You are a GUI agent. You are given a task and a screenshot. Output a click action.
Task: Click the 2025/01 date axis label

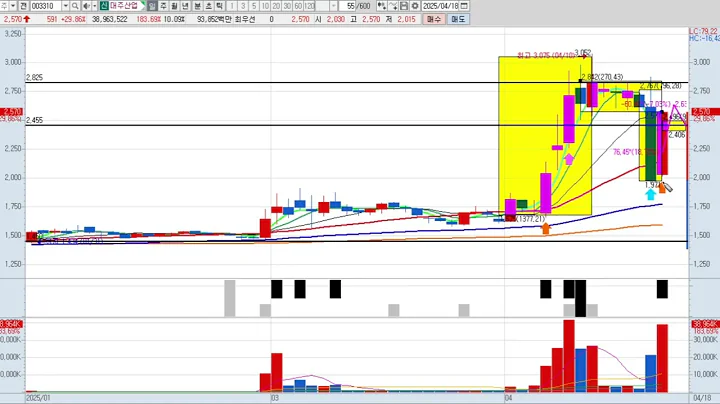point(39,398)
